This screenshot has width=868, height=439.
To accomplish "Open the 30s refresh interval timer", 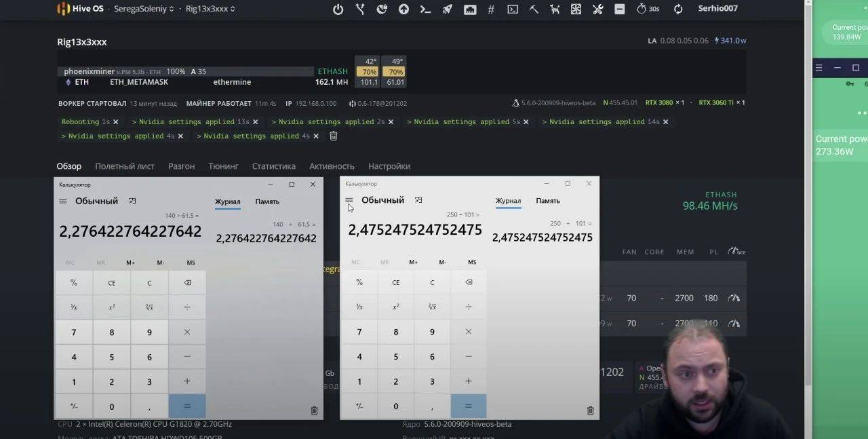I will point(648,9).
